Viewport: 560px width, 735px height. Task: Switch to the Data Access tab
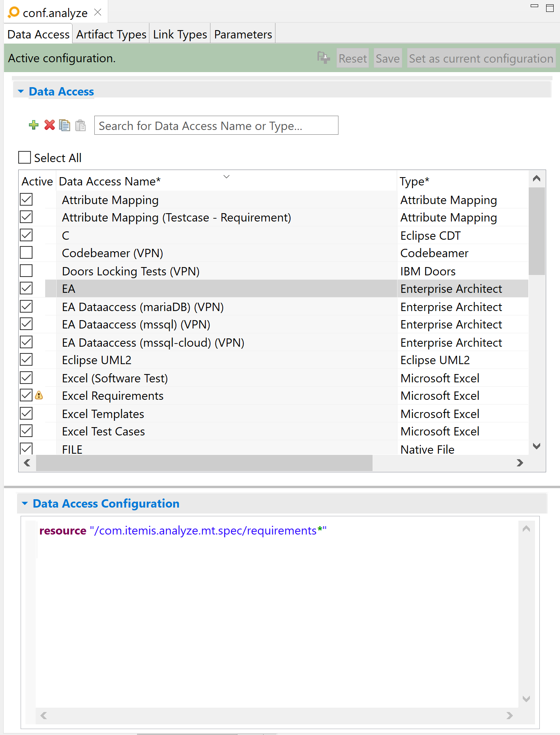point(38,34)
